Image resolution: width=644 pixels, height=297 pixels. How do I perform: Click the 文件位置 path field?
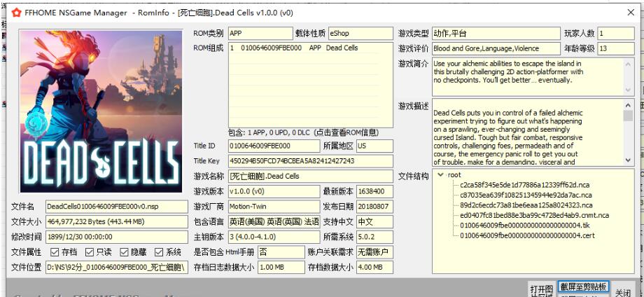click(117, 268)
